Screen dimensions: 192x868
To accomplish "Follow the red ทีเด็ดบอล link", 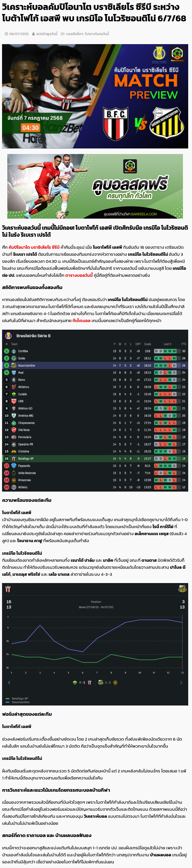I will point(81,320).
